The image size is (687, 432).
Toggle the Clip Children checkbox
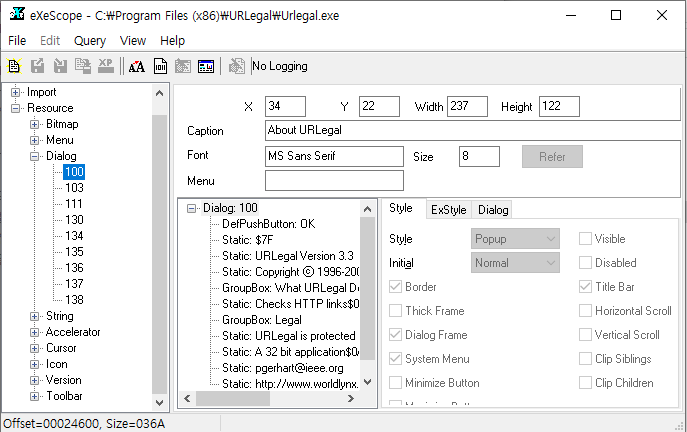pyautogui.click(x=585, y=383)
